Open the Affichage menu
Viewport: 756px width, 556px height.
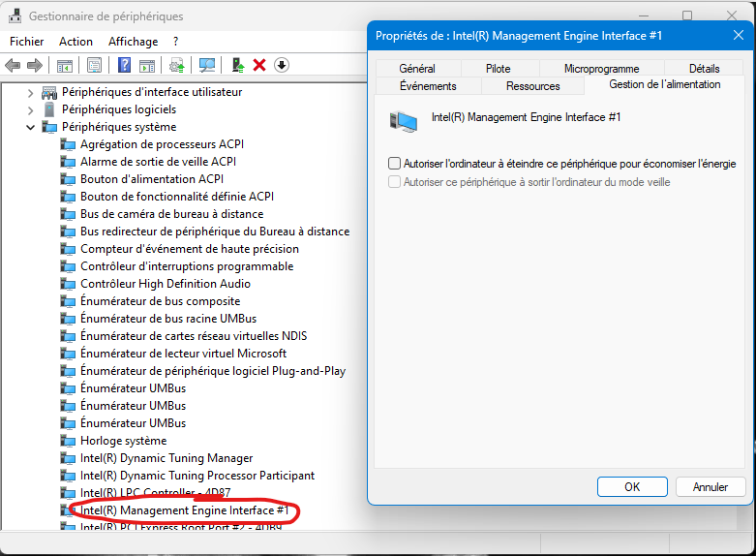[133, 42]
